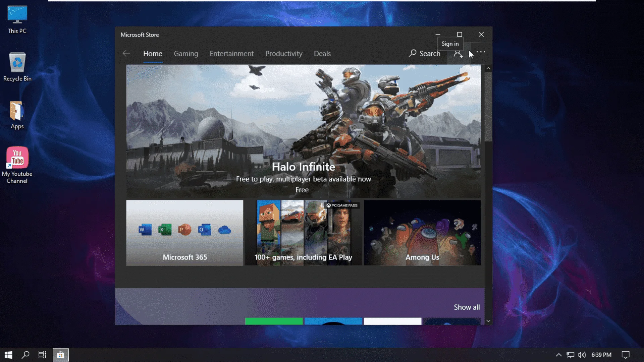This screenshot has height=362, width=644.
Task: Open the Entertainment tab
Action: (231, 54)
